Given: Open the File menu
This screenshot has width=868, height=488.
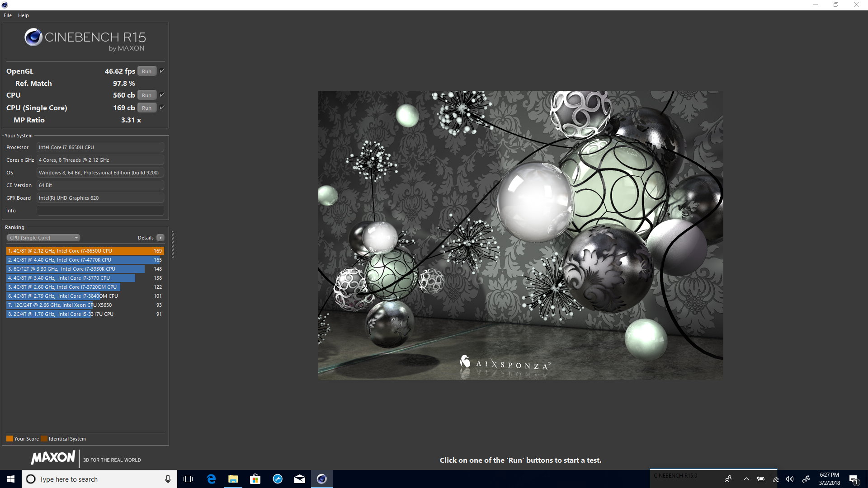Looking at the screenshot, I should [8, 15].
